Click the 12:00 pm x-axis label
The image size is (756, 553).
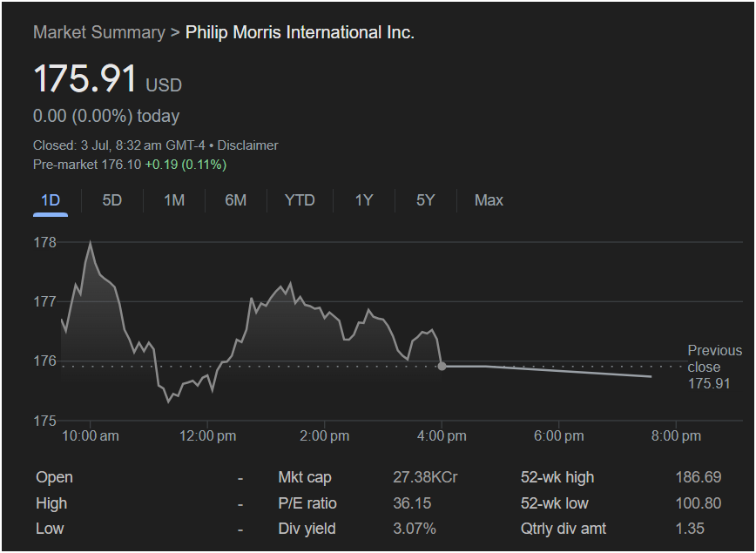point(208,435)
